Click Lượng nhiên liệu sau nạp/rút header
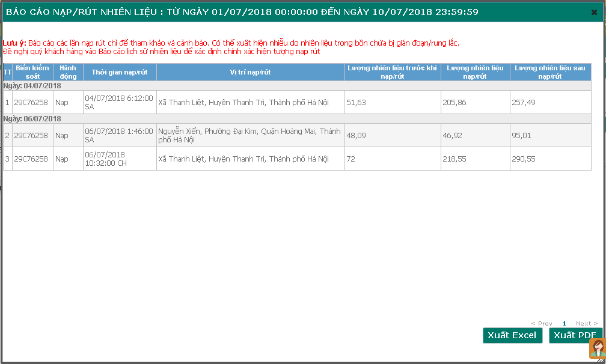This screenshot has height=364, width=606. coord(550,72)
